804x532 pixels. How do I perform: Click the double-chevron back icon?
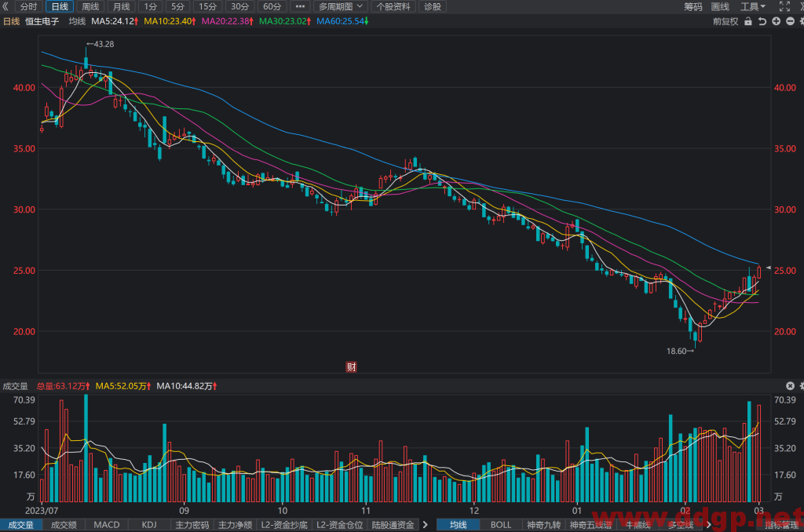point(5,6)
